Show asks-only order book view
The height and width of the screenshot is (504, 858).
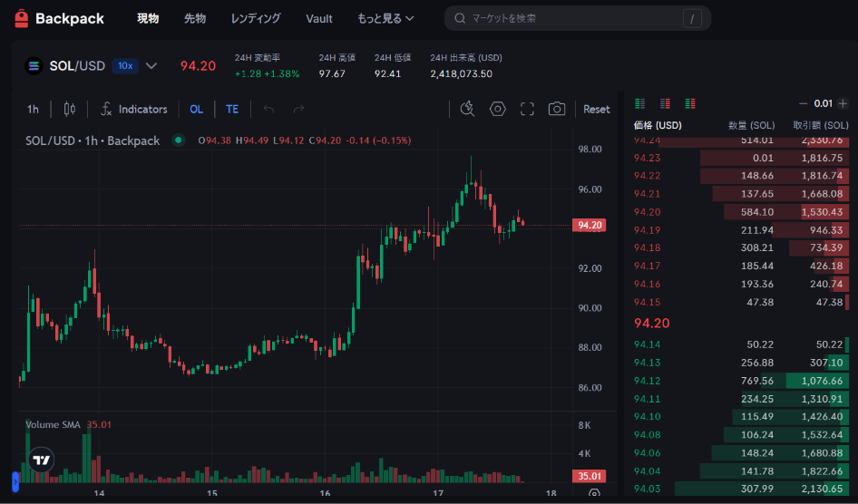[x=665, y=103]
